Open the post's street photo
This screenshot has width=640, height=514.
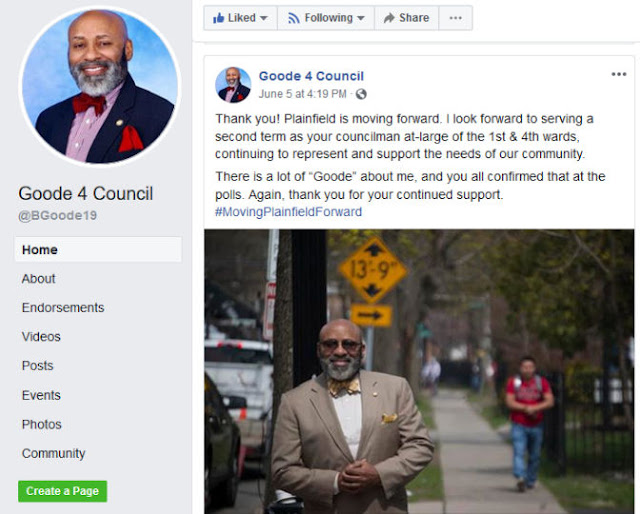point(419,372)
